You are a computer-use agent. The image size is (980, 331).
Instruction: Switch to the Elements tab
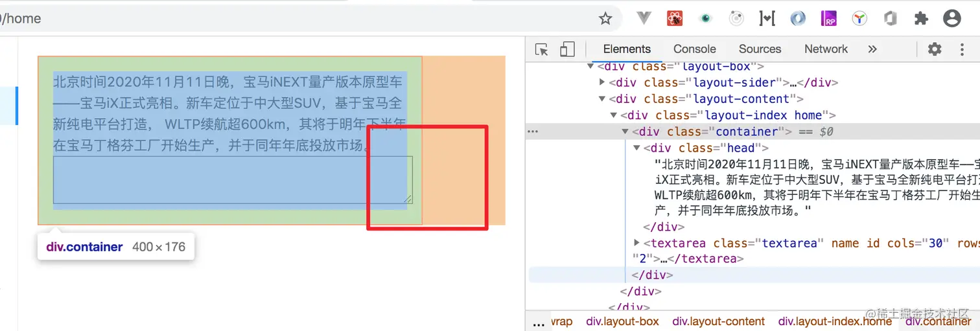click(627, 49)
